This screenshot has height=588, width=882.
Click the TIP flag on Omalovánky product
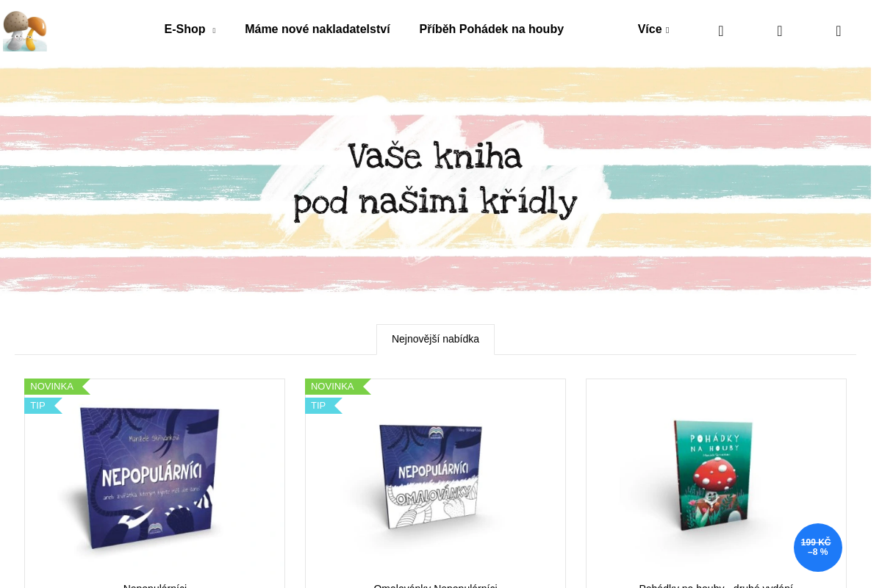(323, 406)
